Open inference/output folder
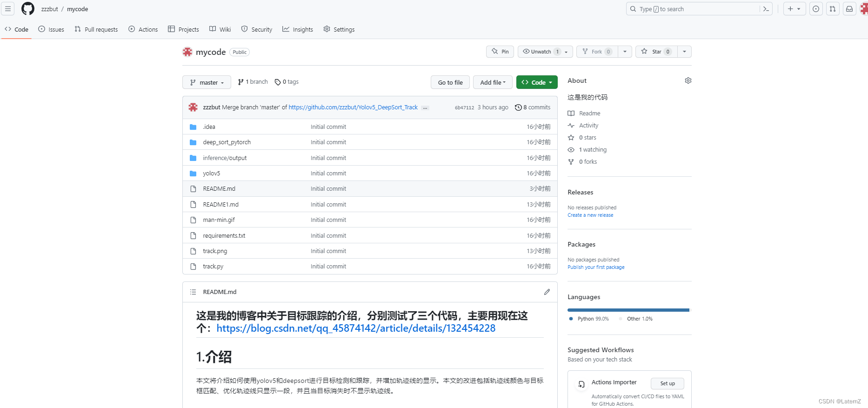Screen dimensions: 868x408 click(x=225, y=158)
